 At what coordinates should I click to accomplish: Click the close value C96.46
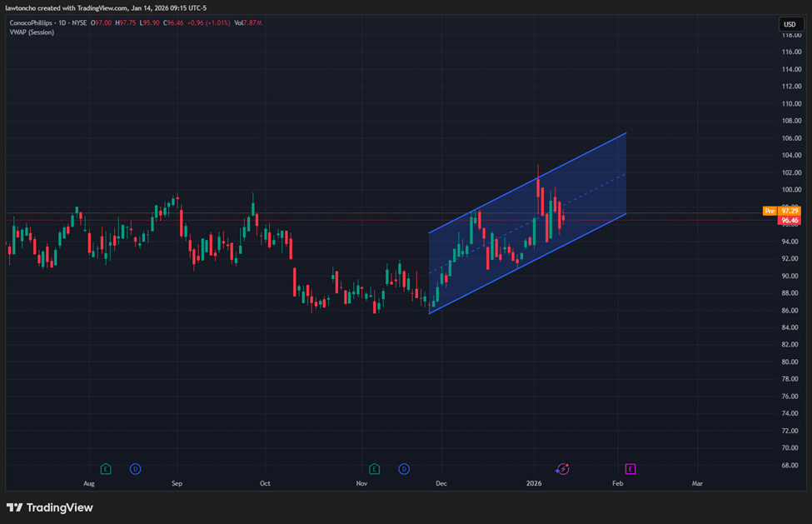tap(173, 22)
